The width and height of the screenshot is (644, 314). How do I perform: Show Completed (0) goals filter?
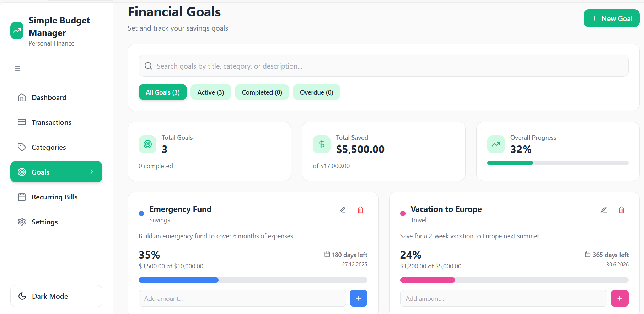262,92
